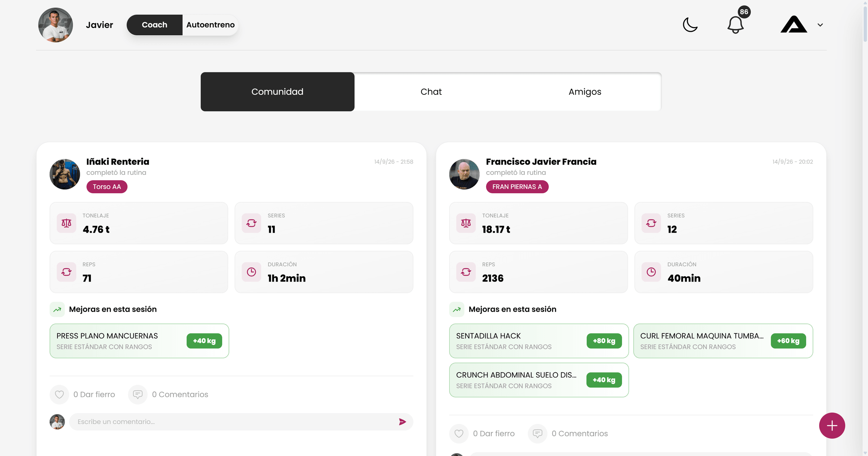Open the FRAN PIERNAS A routine tag
This screenshot has width=868, height=456.
(517, 187)
